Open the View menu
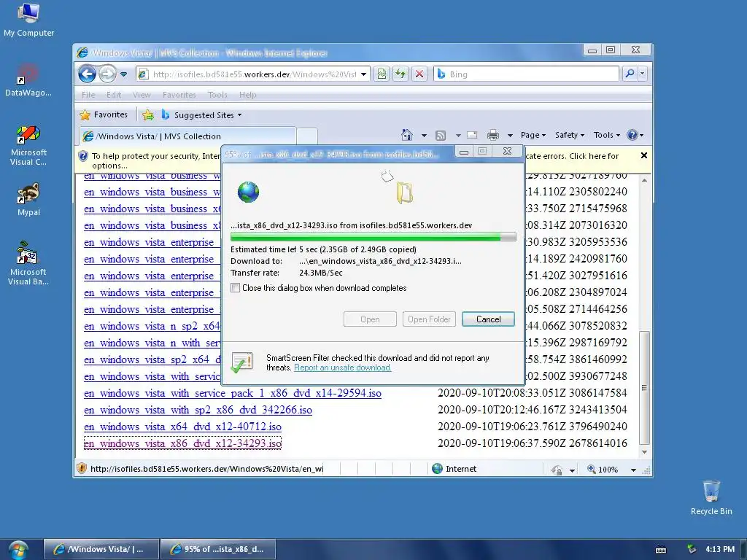Image resolution: width=747 pixels, height=560 pixels. tap(142, 95)
